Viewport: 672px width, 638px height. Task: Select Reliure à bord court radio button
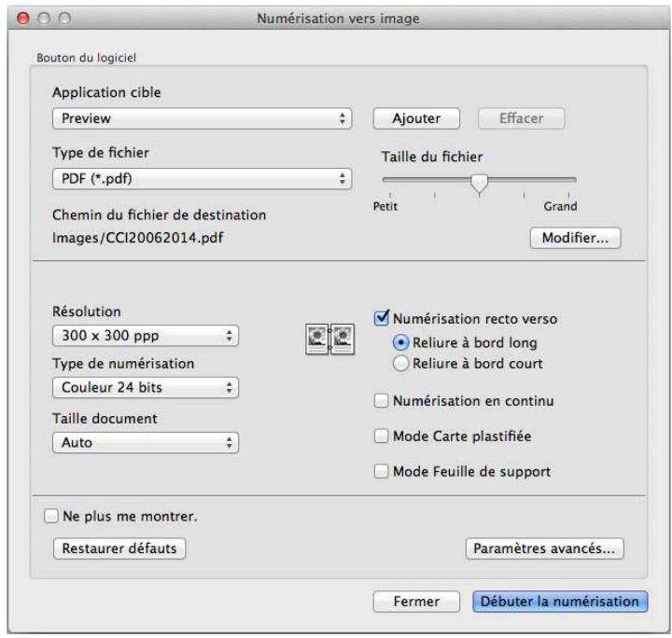coord(400,364)
